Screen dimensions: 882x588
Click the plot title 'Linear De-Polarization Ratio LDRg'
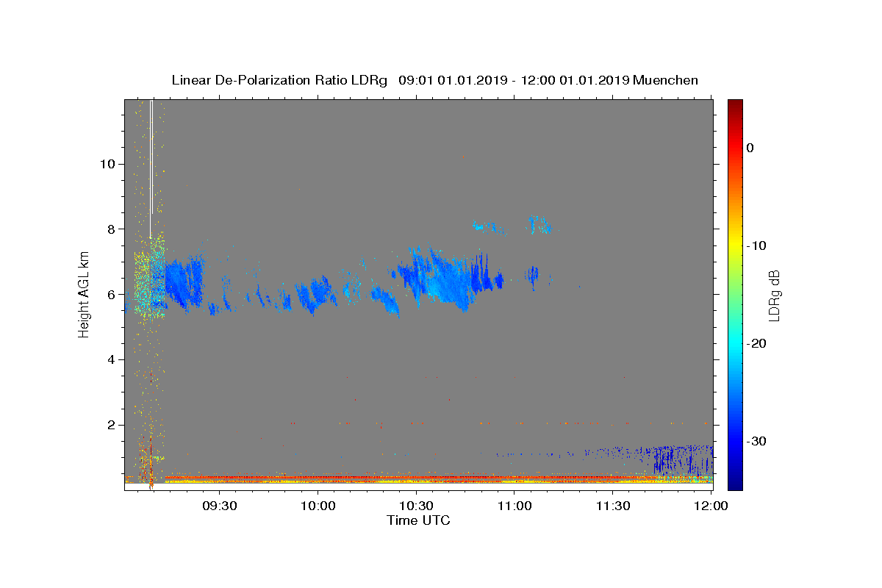[279, 80]
